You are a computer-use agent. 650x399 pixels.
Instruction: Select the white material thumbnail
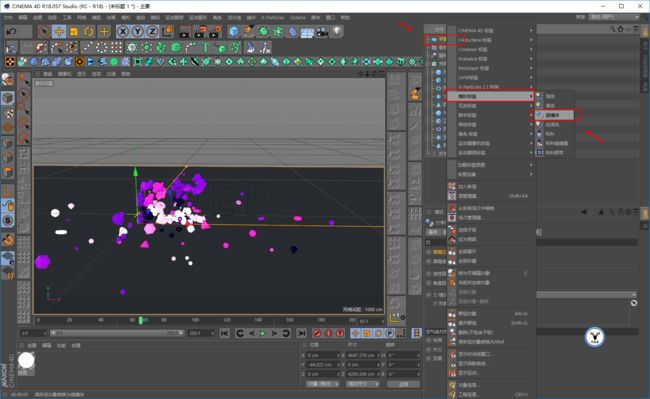click(27, 360)
